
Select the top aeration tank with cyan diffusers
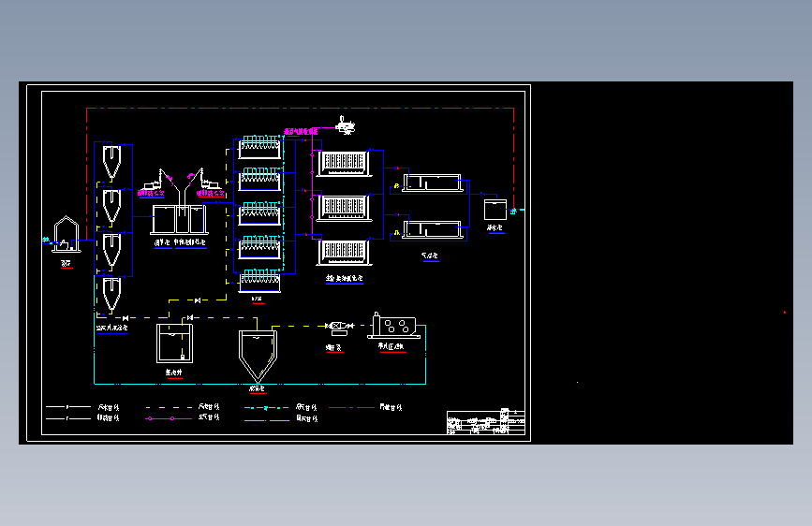click(260, 147)
